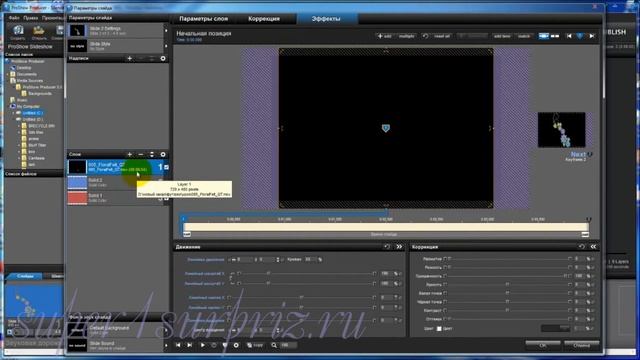Remove layer with minus icon in Слои
Screen dimensions: 640x360
tap(141, 154)
